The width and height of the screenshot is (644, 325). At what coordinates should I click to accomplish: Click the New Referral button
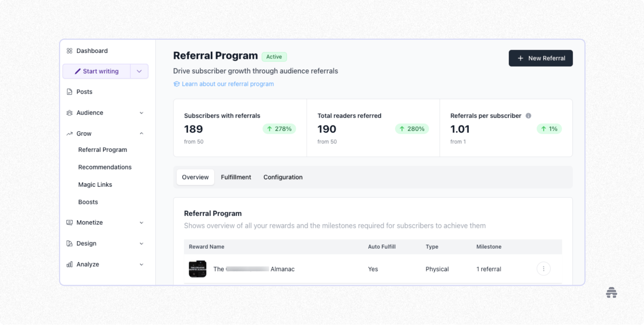click(x=541, y=58)
